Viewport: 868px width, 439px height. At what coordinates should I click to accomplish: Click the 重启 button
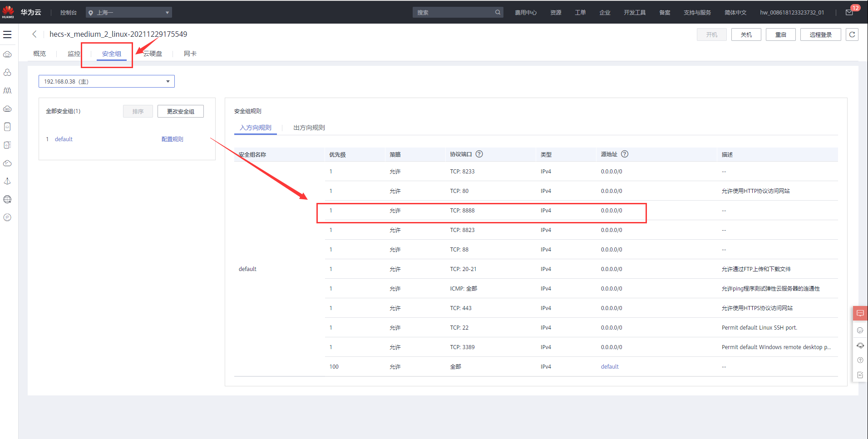[x=781, y=35]
